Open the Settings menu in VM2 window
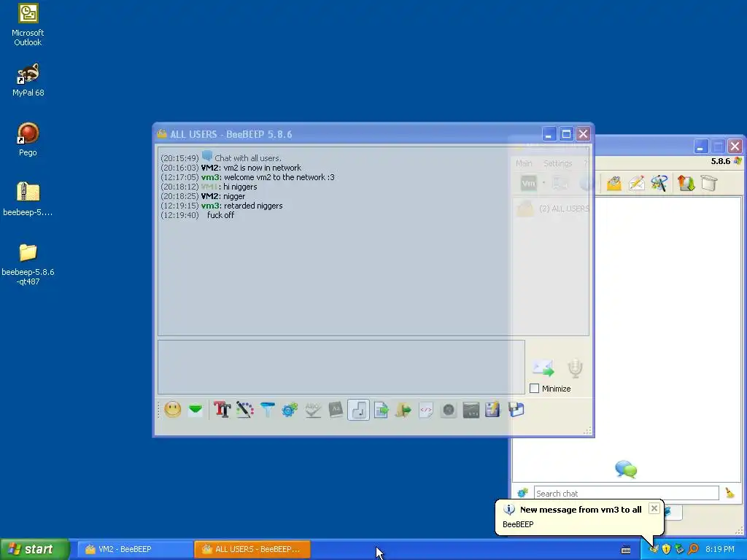This screenshot has height=560, width=747. pyautogui.click(x=557, y=163)
